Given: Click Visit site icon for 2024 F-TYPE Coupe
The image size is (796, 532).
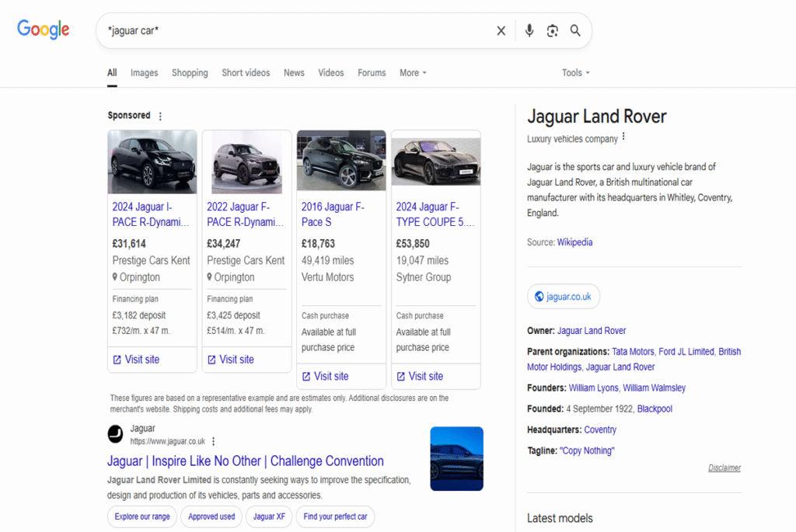Looking at the screenshot, I should [400, 377].
